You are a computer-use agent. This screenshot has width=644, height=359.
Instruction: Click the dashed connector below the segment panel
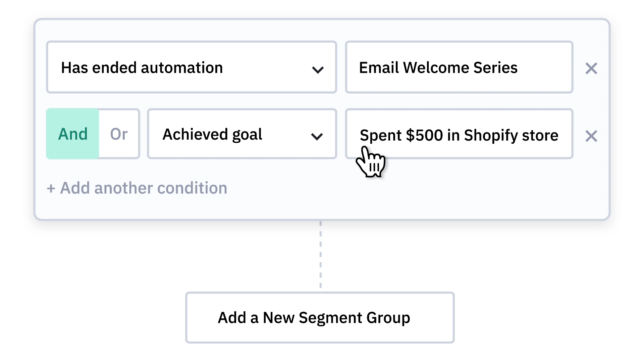point(321,255)
